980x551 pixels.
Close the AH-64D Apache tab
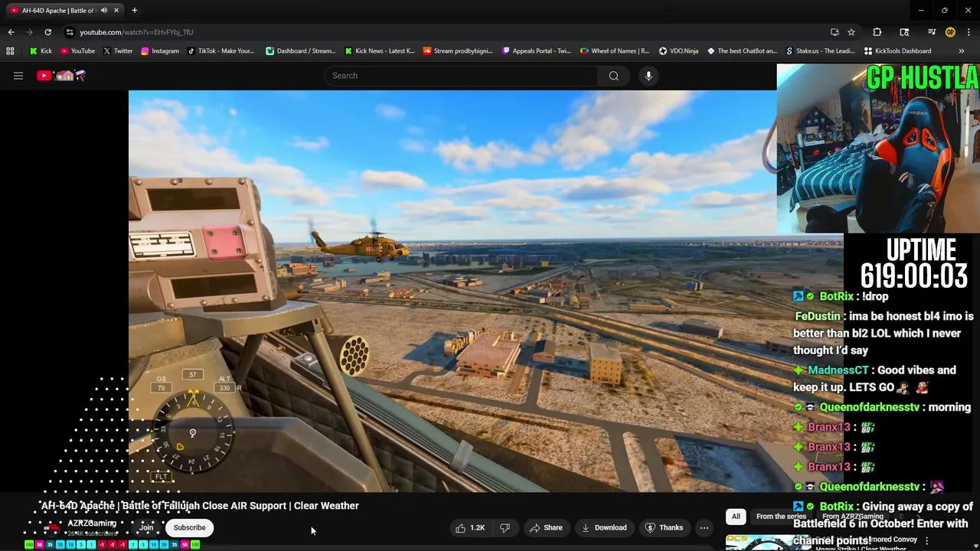[x=116, y=11]
